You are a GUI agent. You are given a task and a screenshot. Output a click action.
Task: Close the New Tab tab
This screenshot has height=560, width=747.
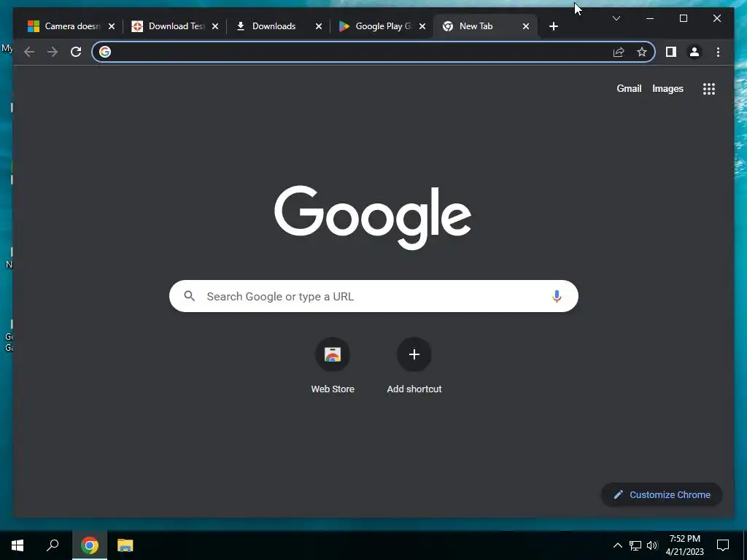pos(526,26)
